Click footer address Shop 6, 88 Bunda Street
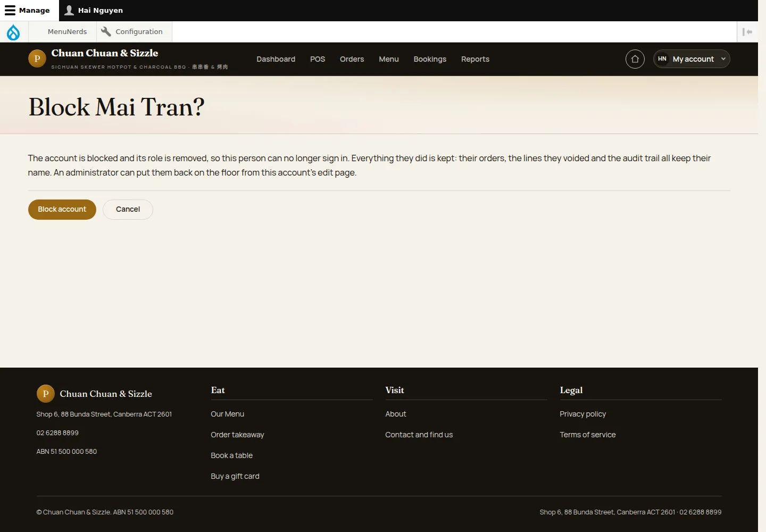This screenshot has height=532, width=766. tap(104, 414)
